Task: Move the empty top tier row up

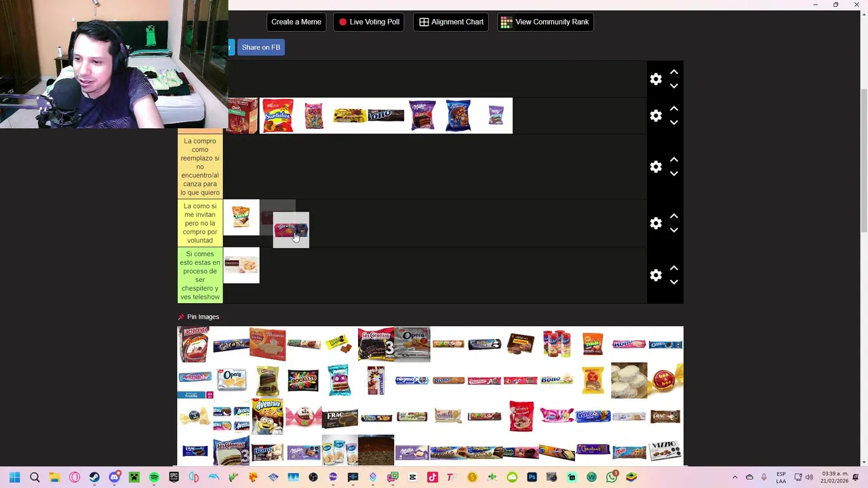Action: coord(674,72)
